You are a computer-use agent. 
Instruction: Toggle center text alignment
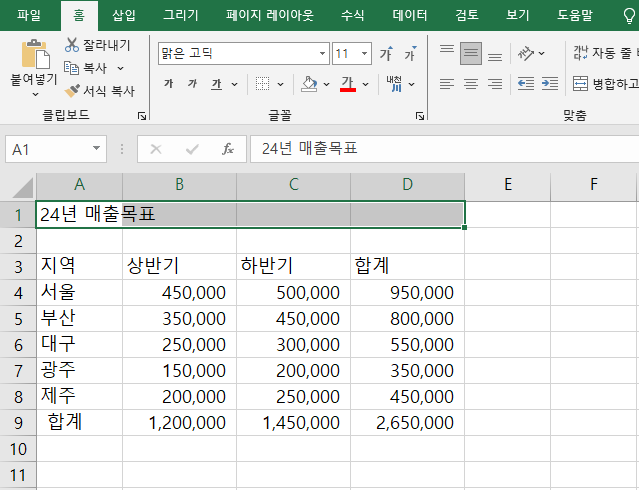coord(471,84)
